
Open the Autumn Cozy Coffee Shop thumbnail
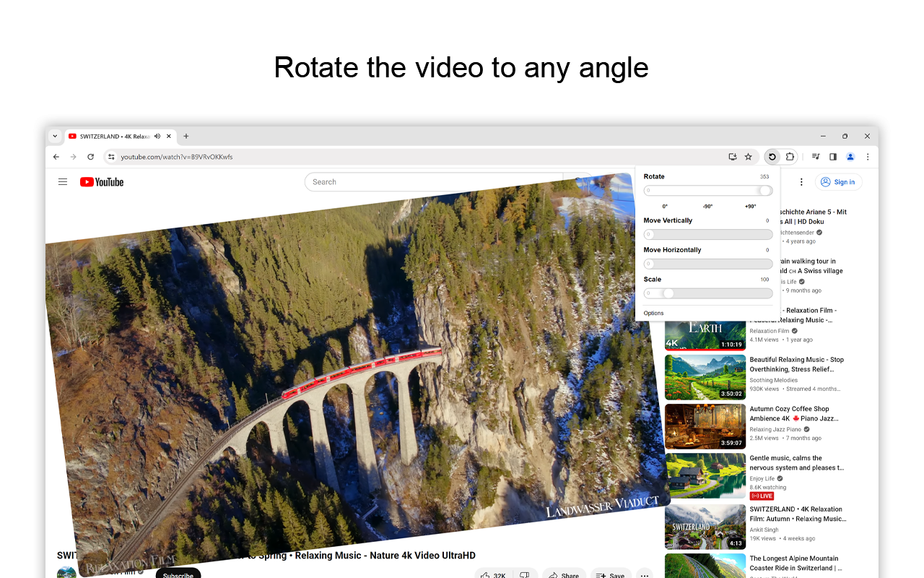pyautogui.click(x=705, y=426)
